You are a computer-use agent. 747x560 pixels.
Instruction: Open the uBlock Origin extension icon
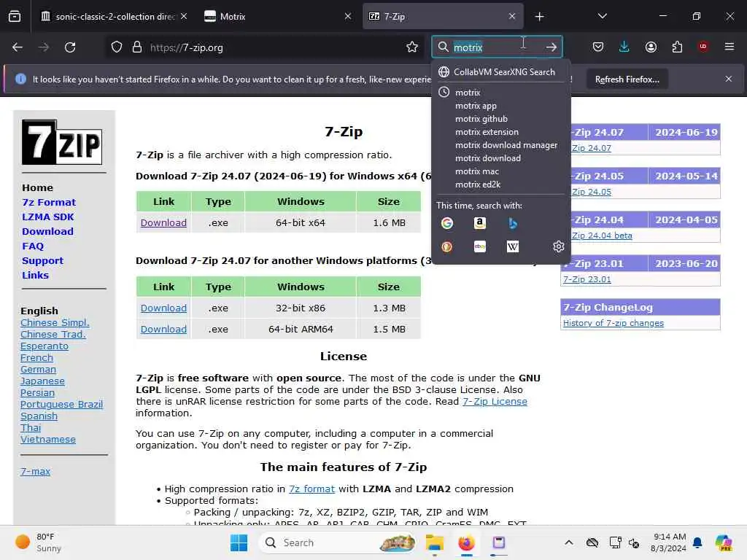click(x=703, y=47)
